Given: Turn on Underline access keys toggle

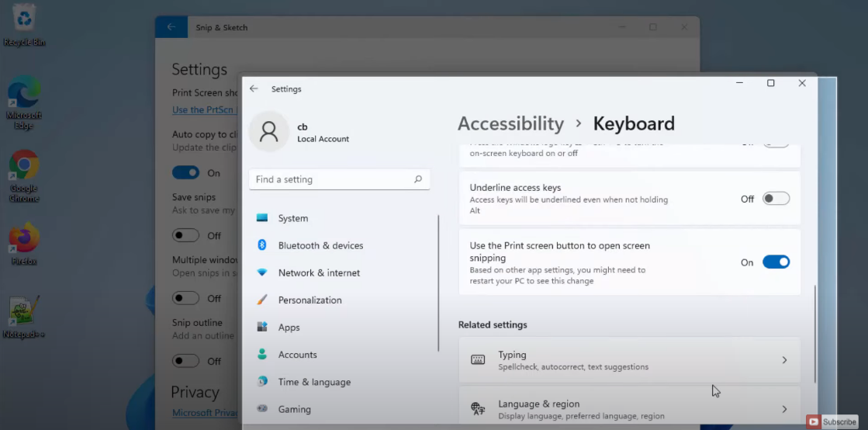Looking at the screenshot, I should click(x=776, y=199).
